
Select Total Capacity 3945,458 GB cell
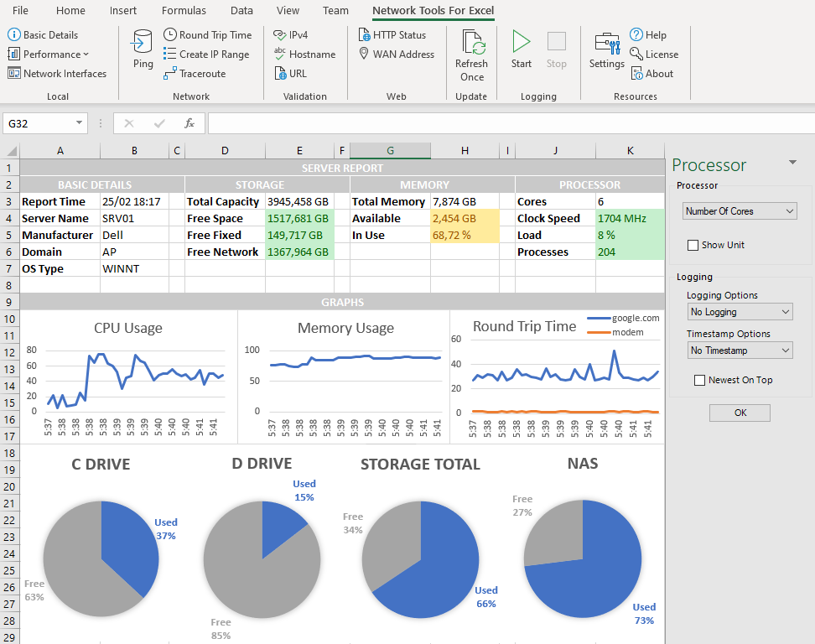pos(299,202)
